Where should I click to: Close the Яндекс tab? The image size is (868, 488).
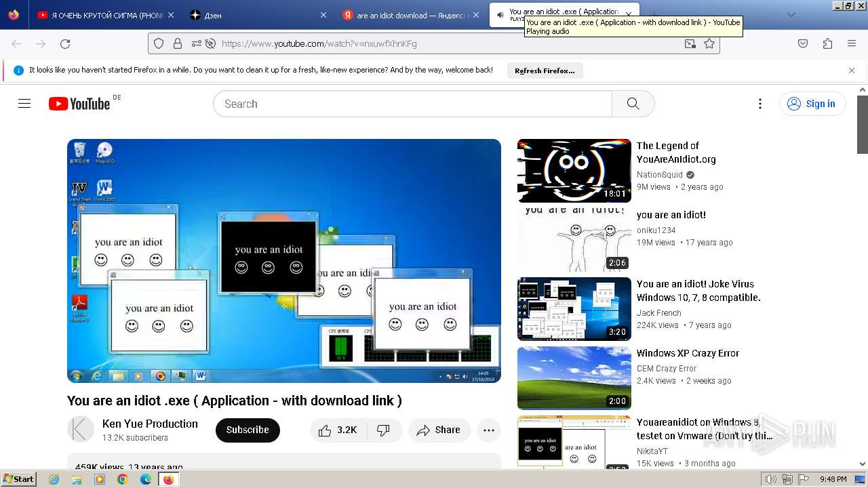[x=475, y=15]
